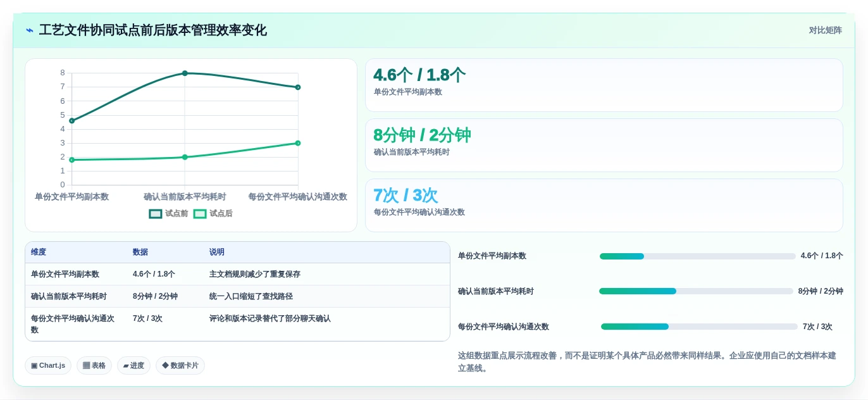Click the 4.6个 / 1.8个 data card
This screenshot has height=400, width=868.
(x=604, y=85)
